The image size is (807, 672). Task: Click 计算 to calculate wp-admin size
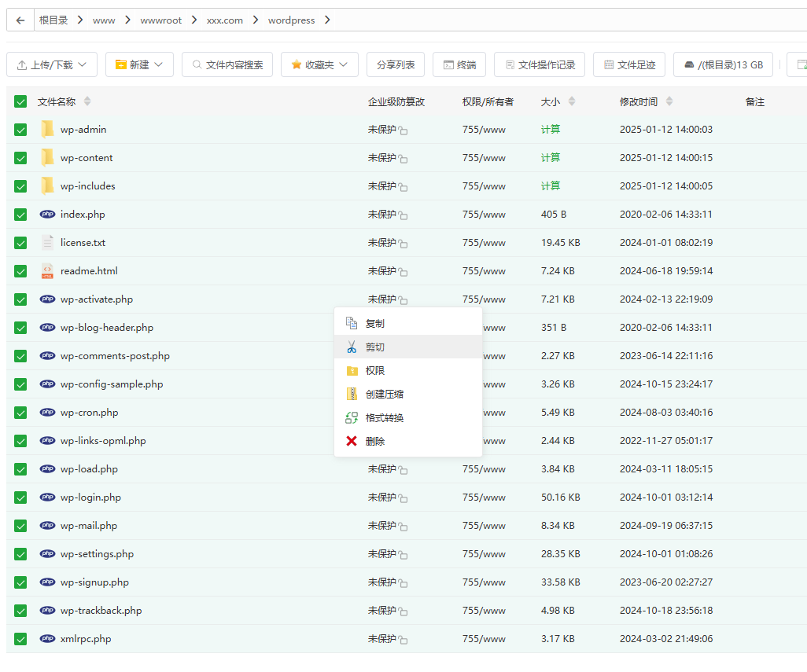[x=550, y=129]
